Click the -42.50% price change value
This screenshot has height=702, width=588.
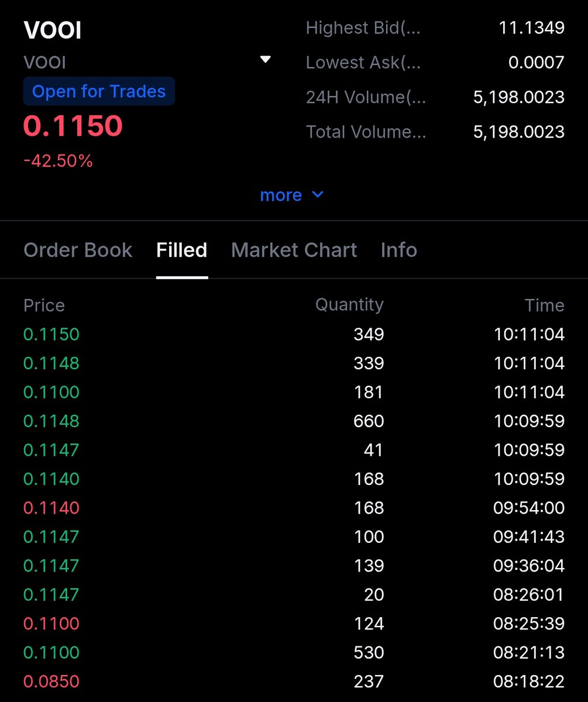pyautogui.click(x=58, y=161)
